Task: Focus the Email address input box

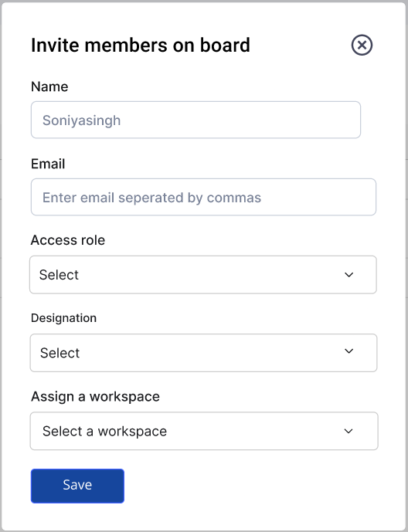Action: tap(203, 197)
